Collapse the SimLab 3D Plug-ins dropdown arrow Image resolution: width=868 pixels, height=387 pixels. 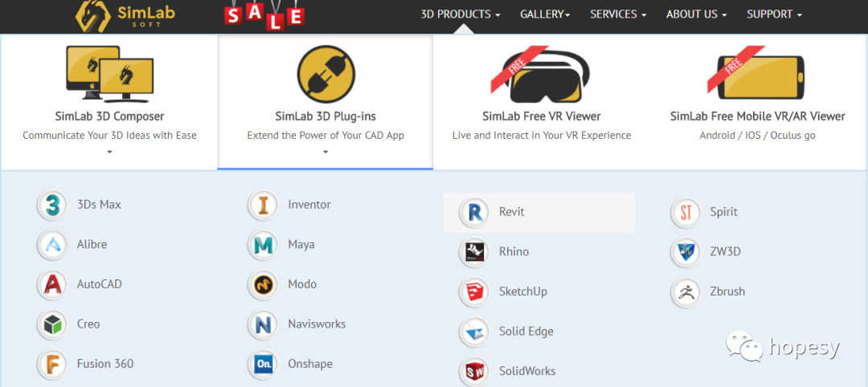click(x=325, y=152)
